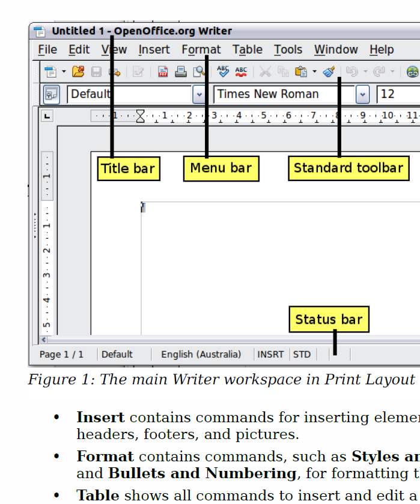Open the View menu
This screenshot has width=420, height=504.
114,49
